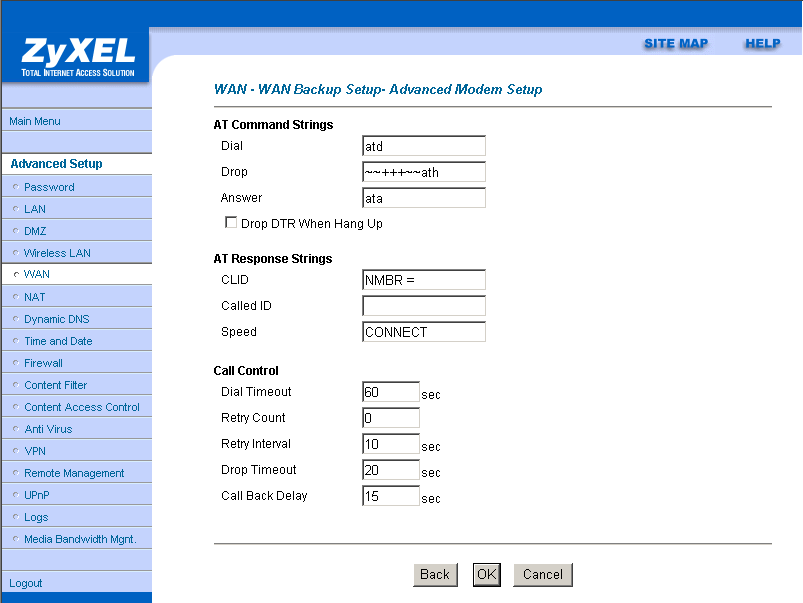Click the Drop command input field
This screenshot has height=603, width=803.
424,173
